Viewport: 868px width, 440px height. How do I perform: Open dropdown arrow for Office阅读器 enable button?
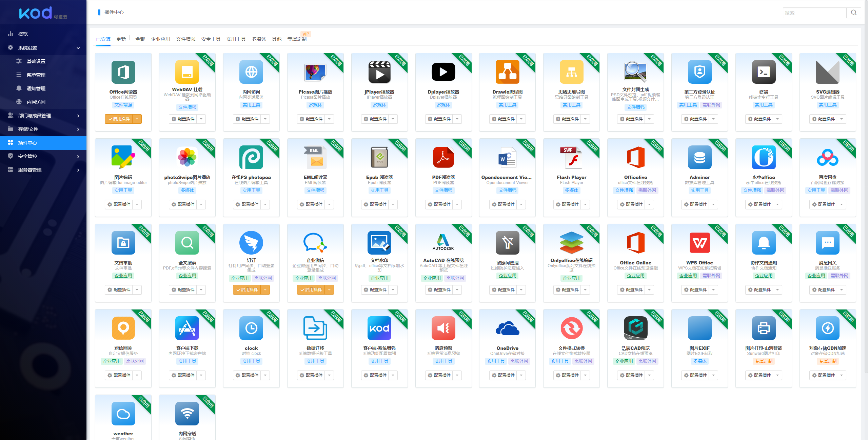tap(137, 119)
